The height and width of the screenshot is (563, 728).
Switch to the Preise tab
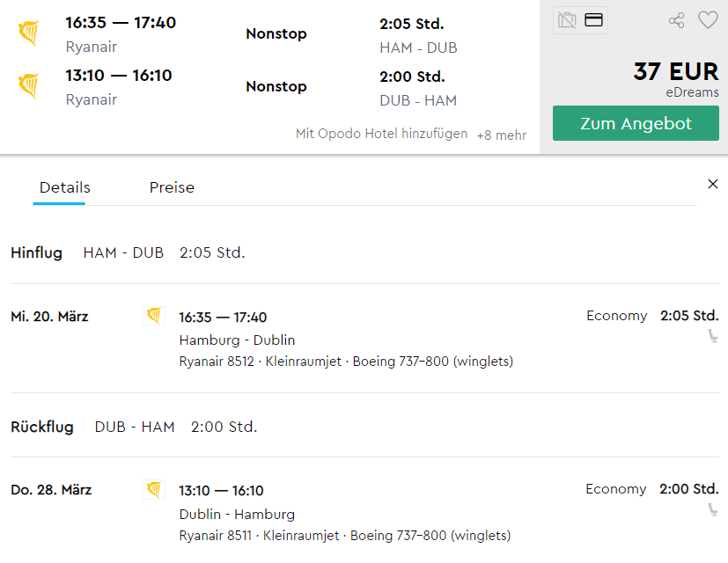coord(172,187)
